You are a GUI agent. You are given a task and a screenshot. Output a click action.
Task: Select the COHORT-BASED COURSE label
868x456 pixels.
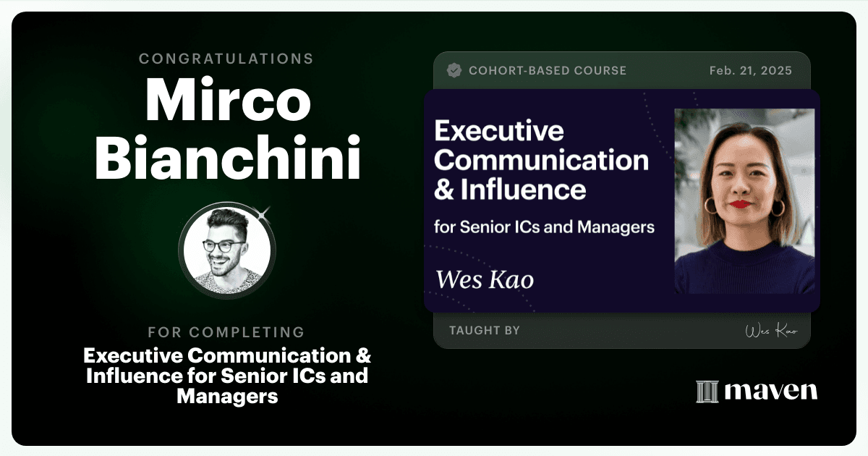click(x=548, y=71)
